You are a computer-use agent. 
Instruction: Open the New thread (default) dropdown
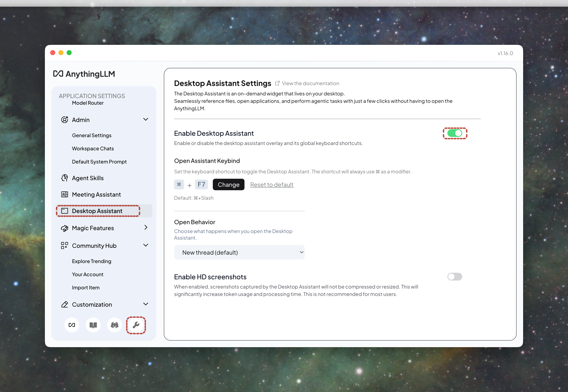[x=239, y=252]
